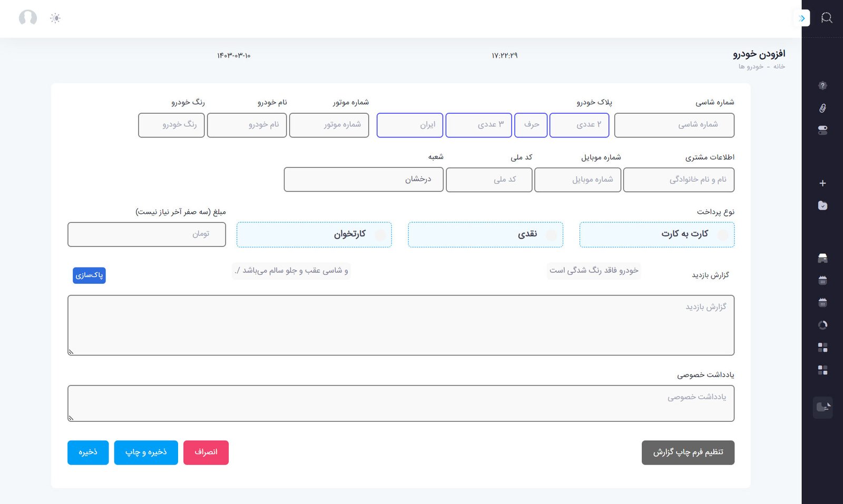
Task: Focus the شماره موتور input
Action: click(x=329, y=125)
